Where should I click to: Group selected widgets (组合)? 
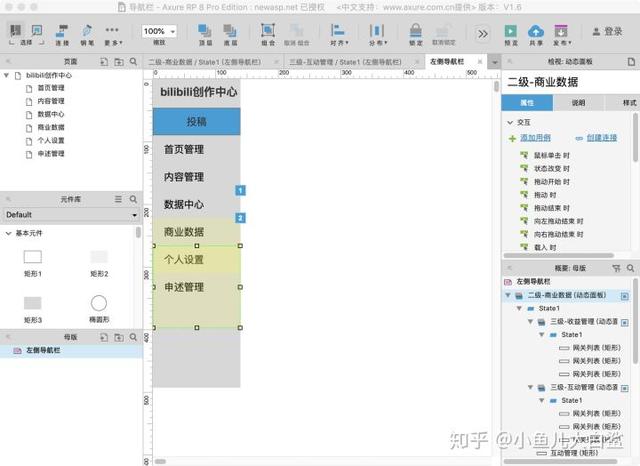[x=268, y=34]
